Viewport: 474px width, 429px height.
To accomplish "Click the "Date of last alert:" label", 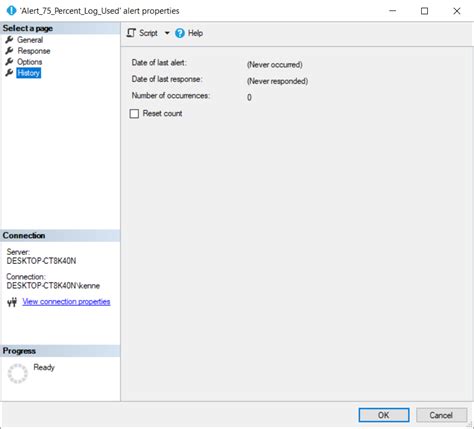I will click(x=159, y=63).
